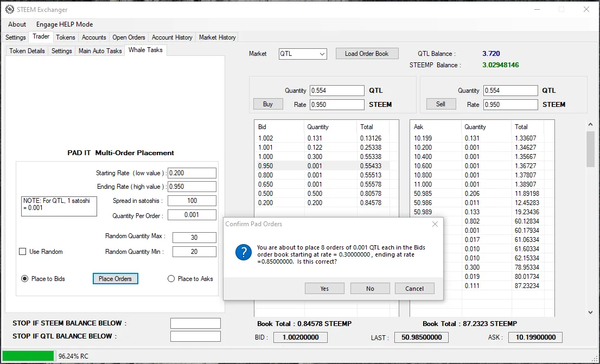Click the Buy Rate input field

(x=337, y=105)
